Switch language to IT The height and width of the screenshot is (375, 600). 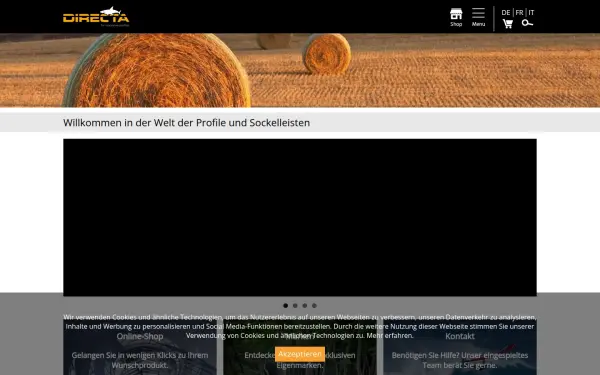[531, 13]
